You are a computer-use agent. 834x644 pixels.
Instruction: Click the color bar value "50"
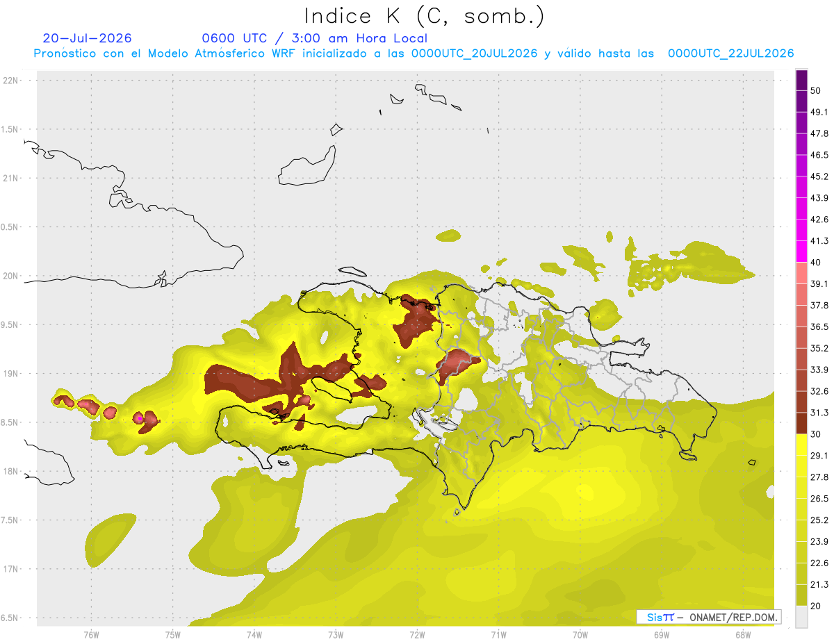(815, 90)
